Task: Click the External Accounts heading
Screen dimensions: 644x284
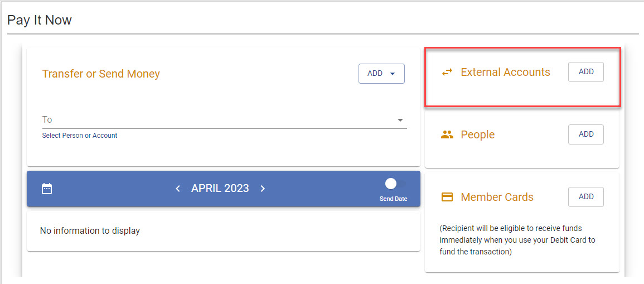Action: [505, 73]
